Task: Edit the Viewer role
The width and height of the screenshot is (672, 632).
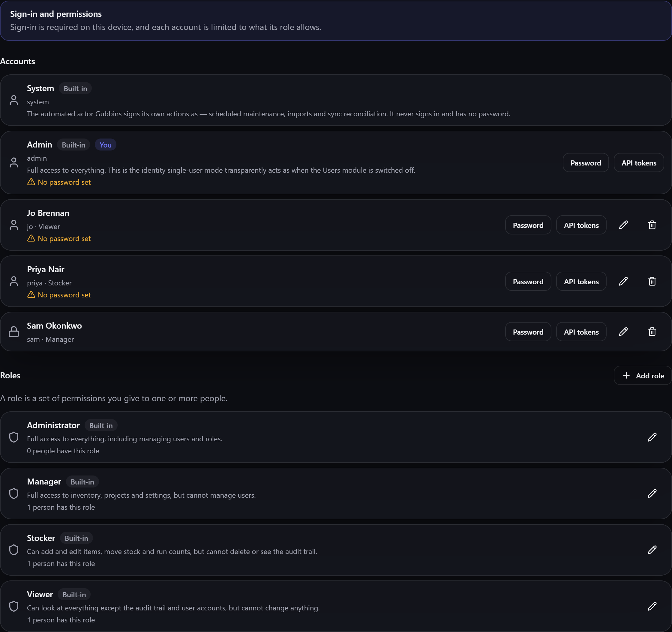Action: click(652, 606)
